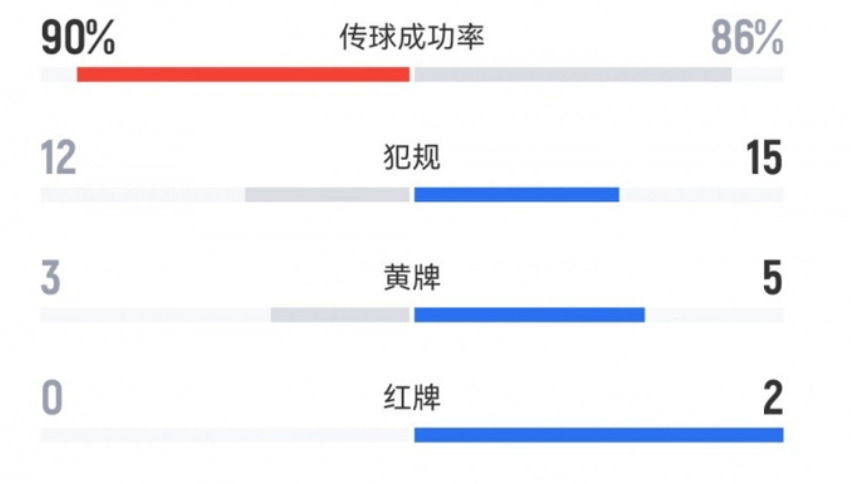Select the left red cards value 0
Viewport: 854px width, 484px height.
(x=52, y=399)
